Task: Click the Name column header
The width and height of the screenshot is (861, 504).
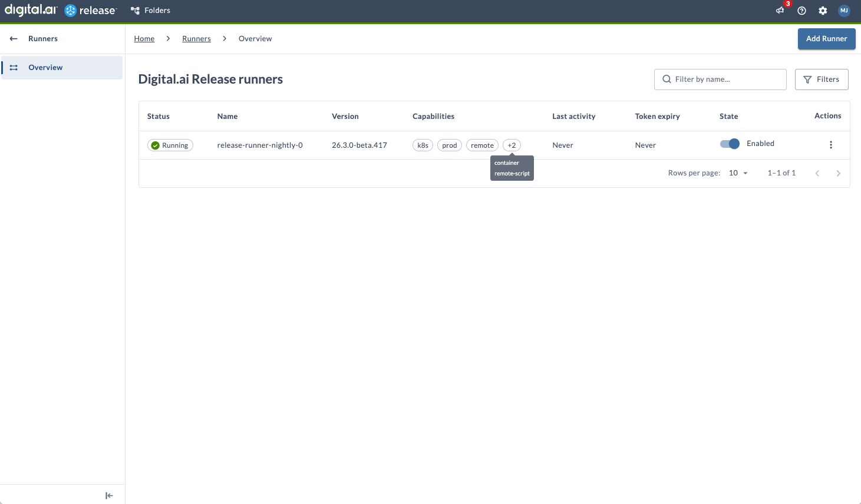Action: 227,117
